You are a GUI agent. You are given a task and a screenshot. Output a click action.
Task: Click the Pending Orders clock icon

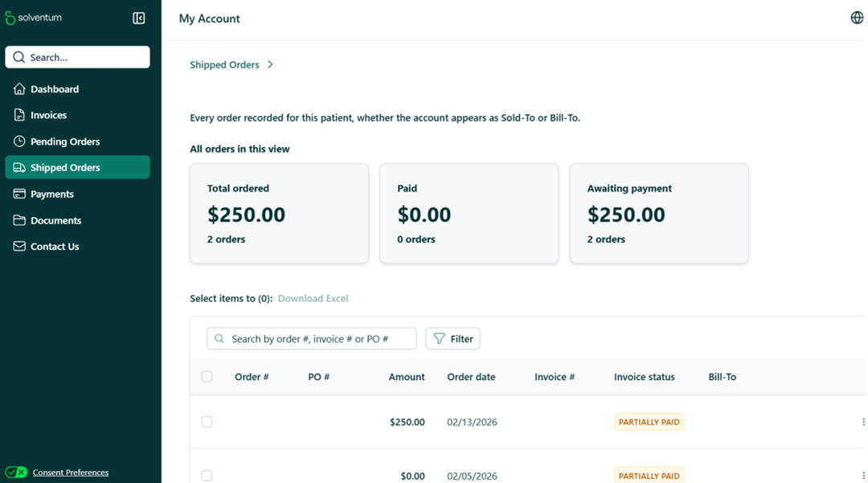click(19, 141)
